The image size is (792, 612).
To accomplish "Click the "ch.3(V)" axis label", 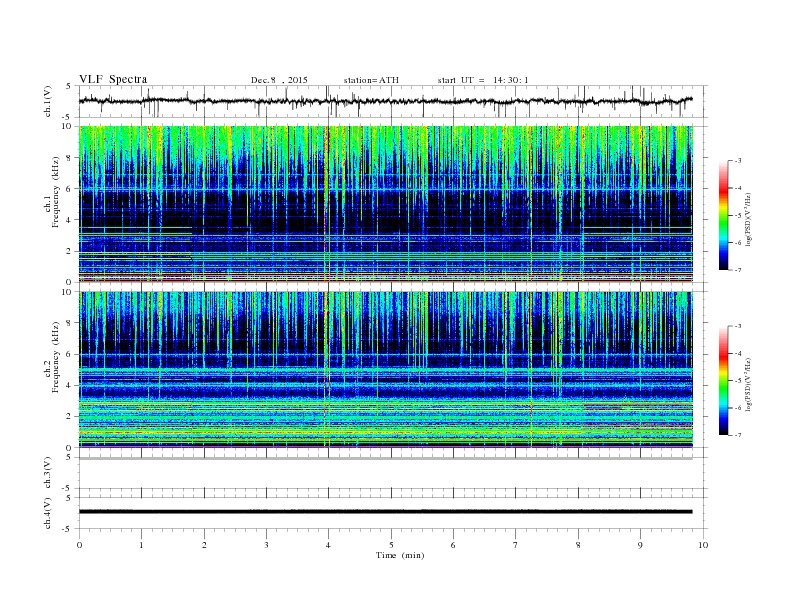I will pos(48,473).
